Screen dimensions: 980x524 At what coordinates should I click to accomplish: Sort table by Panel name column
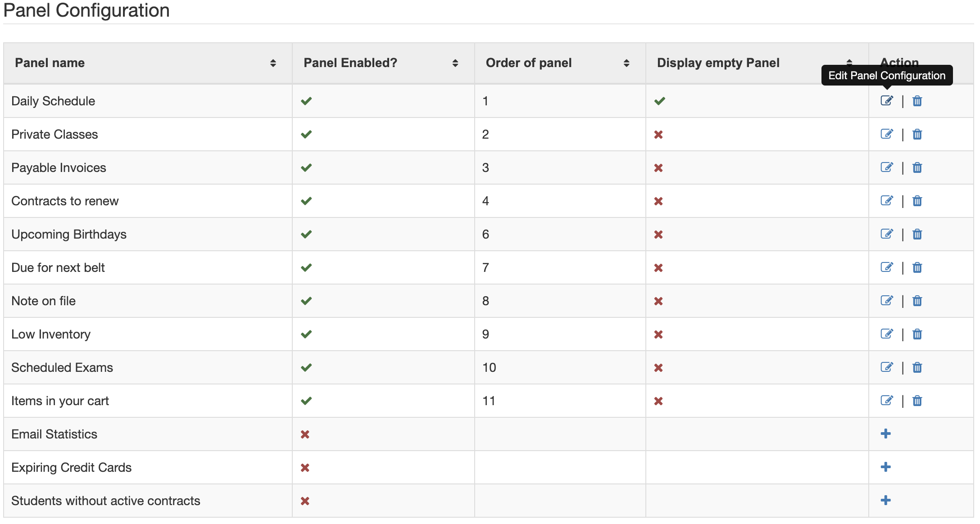pos(273,63)
